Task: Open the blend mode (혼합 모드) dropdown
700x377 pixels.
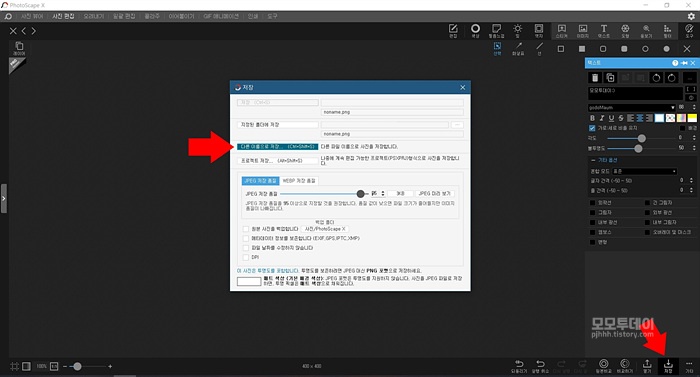Action: tap(644, 171)
